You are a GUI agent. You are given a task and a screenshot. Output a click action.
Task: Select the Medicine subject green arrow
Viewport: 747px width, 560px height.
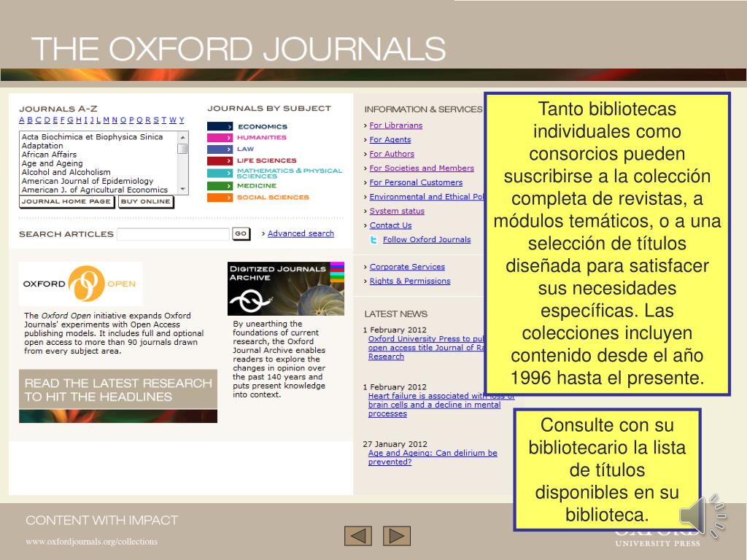coord(220,186)
